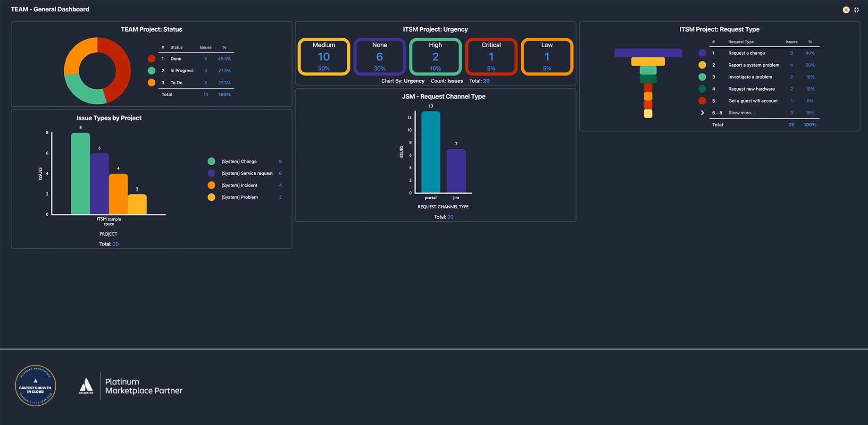This screenshot has width=868, height=425.
Task: Open total 20 link under Issue Types
Action: tap(116, 244)
